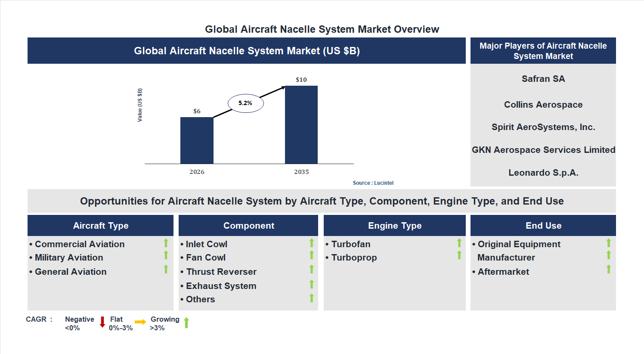644x354 pixels.
Task: Click the green growth arrow beside Commercial Aviation
Action: tap(166, 243)
